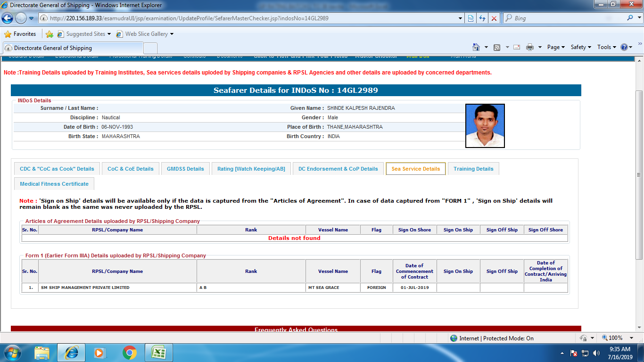644x362 pixels.
Task: Click the RSS feeds icon
Action: click(x=497, y=47)
